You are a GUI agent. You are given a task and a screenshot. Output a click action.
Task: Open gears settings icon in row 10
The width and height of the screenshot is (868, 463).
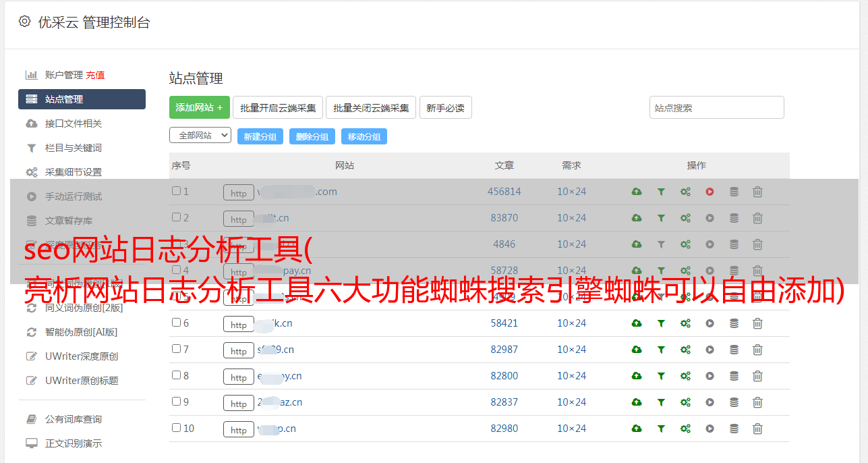685,429
